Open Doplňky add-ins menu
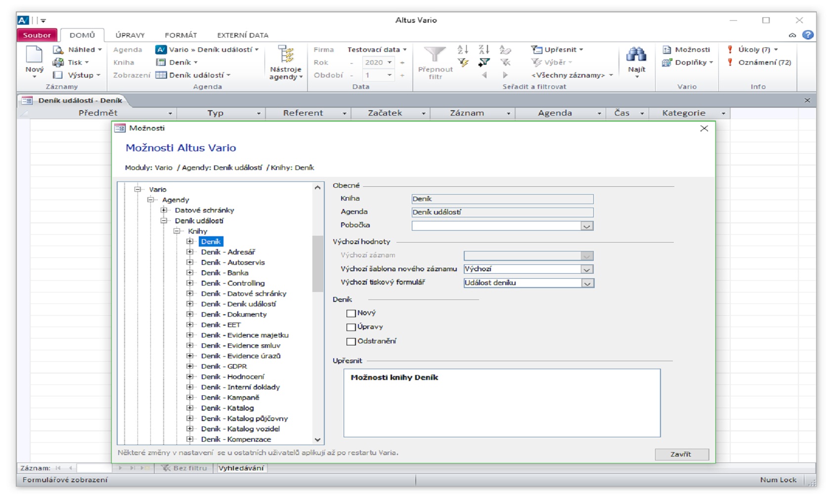The height and width of the screenshot is (504, 835). tap(688, 62)
